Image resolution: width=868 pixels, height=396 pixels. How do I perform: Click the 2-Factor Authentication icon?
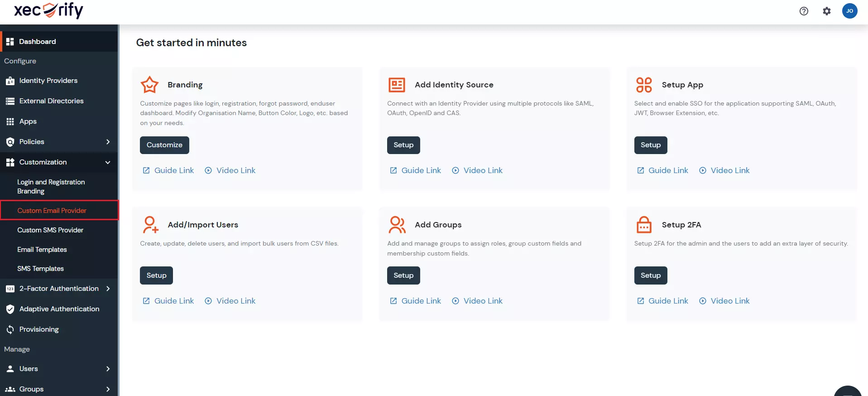click(x=10, y=289)
